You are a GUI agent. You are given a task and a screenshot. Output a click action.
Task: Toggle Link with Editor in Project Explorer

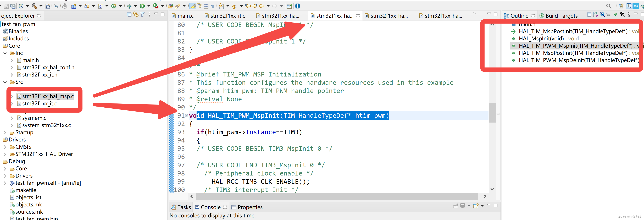pyautogui.click(x=136, y=14)
